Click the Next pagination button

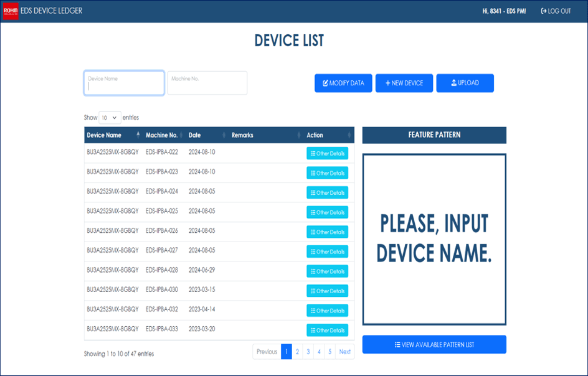tap(344, 352)
